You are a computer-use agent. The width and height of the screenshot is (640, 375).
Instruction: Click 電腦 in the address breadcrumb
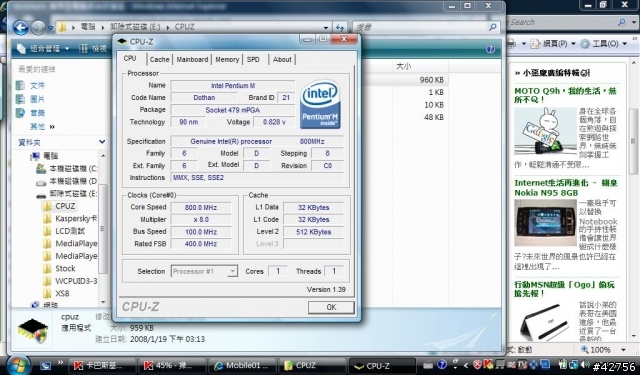pos(88,27)
